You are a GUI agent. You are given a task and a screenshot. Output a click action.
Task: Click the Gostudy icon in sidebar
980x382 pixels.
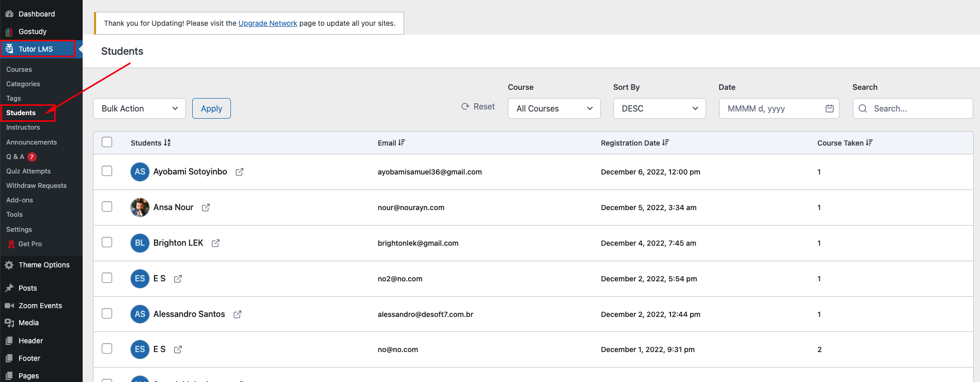coord(9,31)
